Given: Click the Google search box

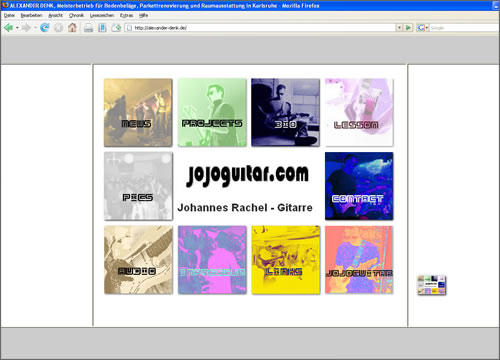Looking at the screenshot, I should 464,28.
